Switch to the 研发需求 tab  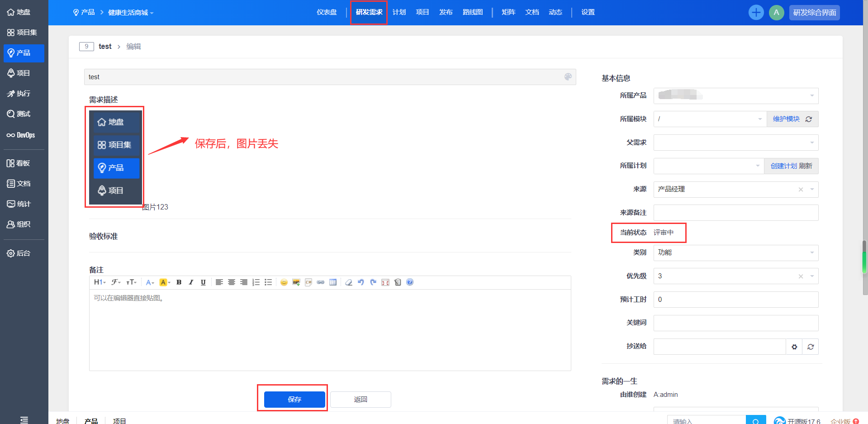[369, 12]
